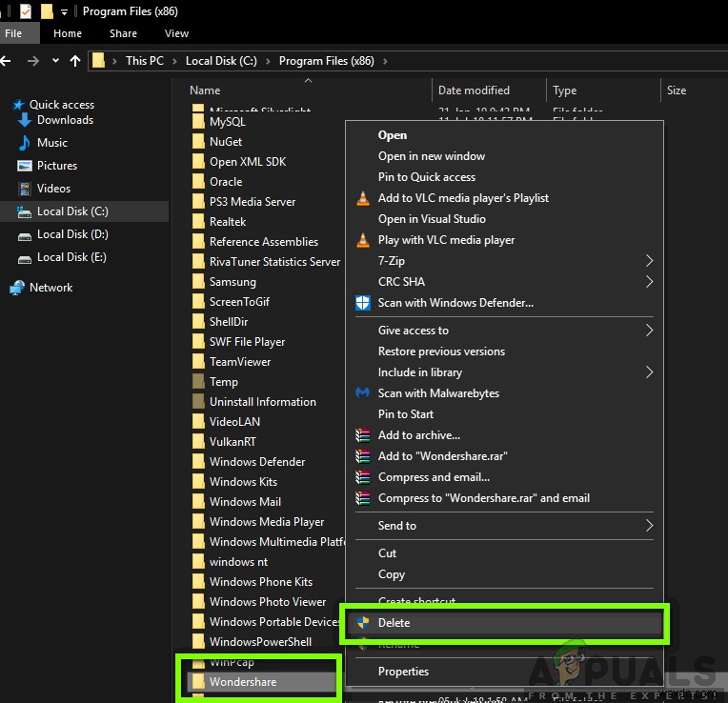The height and width of the screenshot is (703, 728).
Task: Click the Properties checkmark icon in title bar
Action: tap(26, 11)
